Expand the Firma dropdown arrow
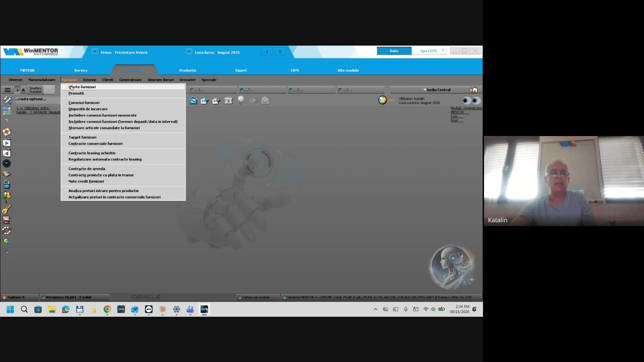Screen dimensions: 644x362 tap(95, 52)
